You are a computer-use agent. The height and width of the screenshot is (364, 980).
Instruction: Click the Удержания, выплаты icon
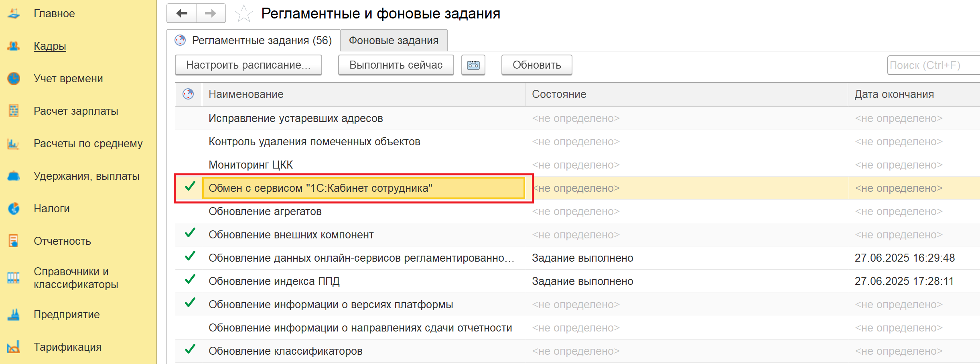pos(14,176)
